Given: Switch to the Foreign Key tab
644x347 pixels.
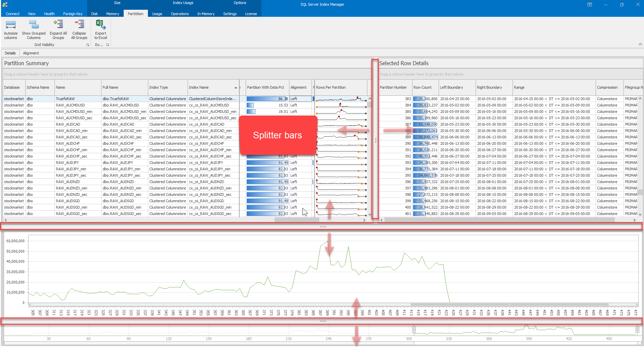Looking at the screenshot, I should pyautogui.click(x=73, y=14).
